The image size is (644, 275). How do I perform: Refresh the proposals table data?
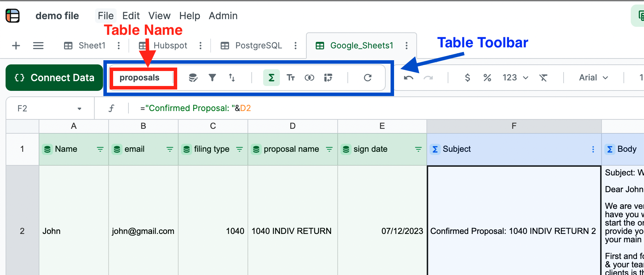[x=368, y=77]
